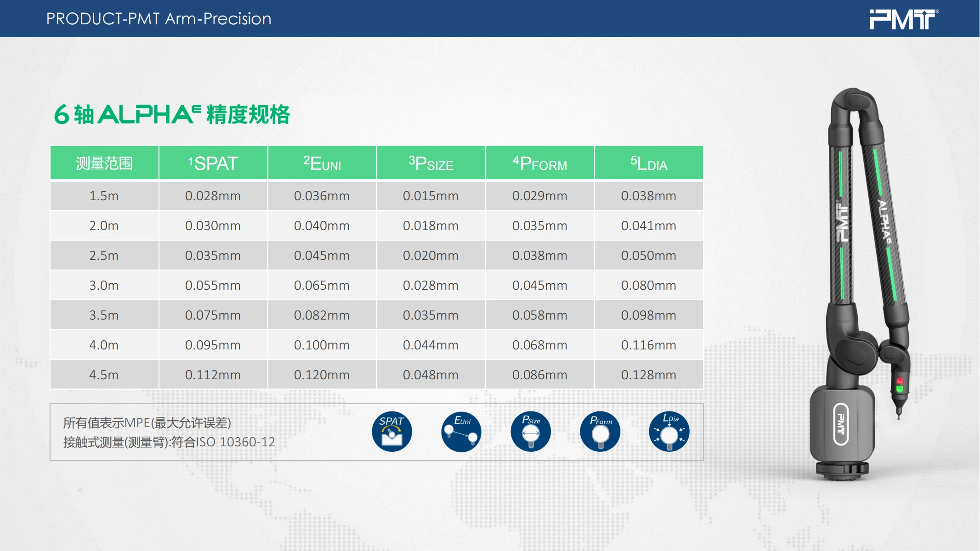
Task: Click the 1.5m range row label
Action: click(104, 196)
